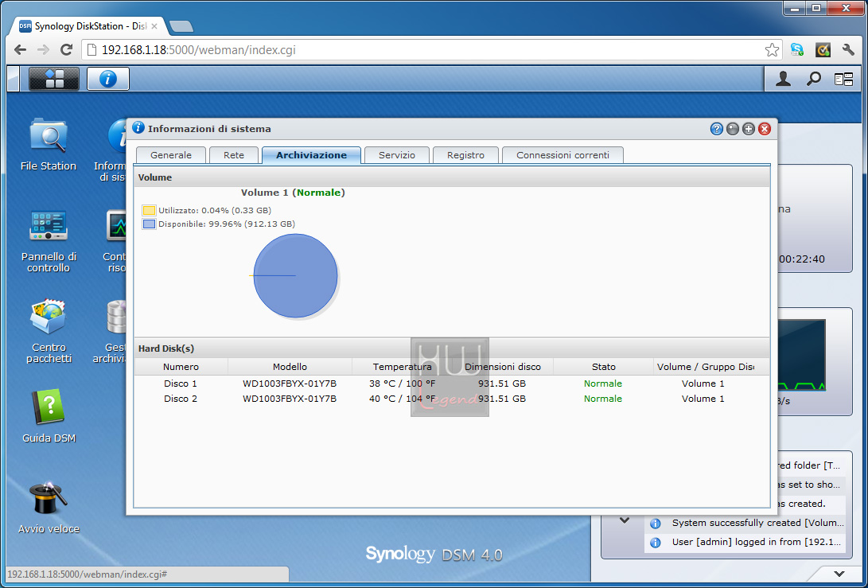The image size is (868, 588).
Task: Click the help button in Informazioni di sistema window
Action: click(716, 129)
